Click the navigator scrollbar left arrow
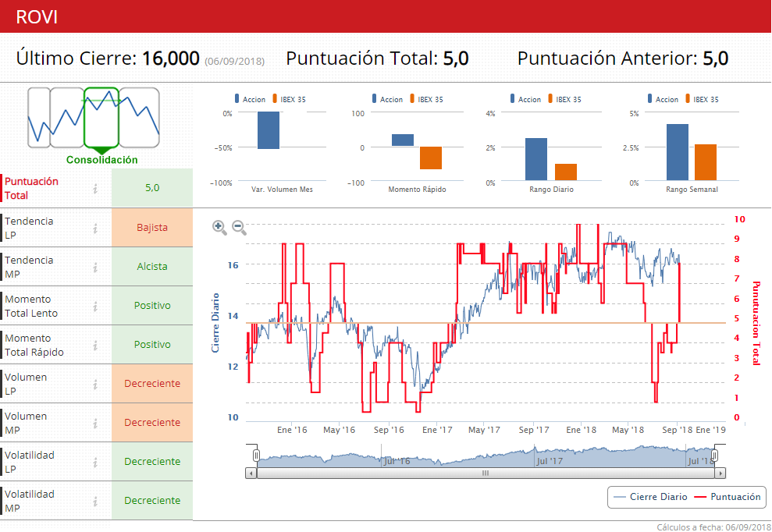 251,473
